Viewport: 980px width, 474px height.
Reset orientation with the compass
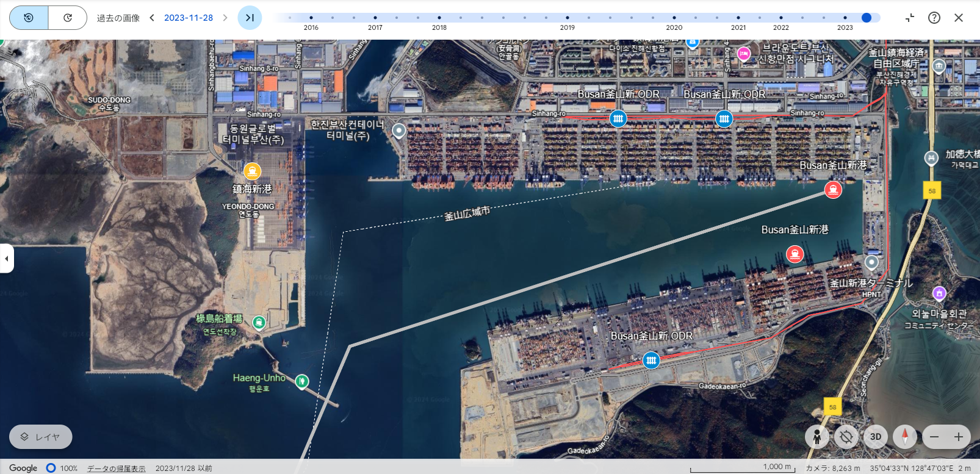(905, 437)
